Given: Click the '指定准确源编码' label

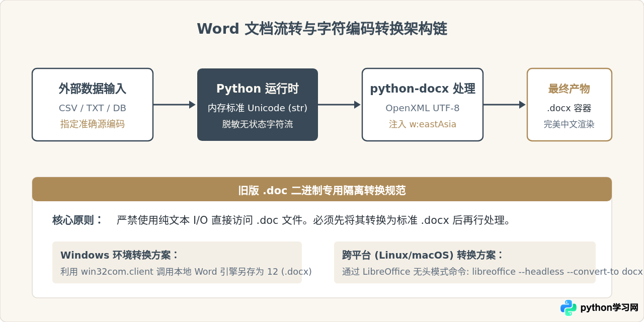Looking at the screenshot, I should click(x=93, y=124).
